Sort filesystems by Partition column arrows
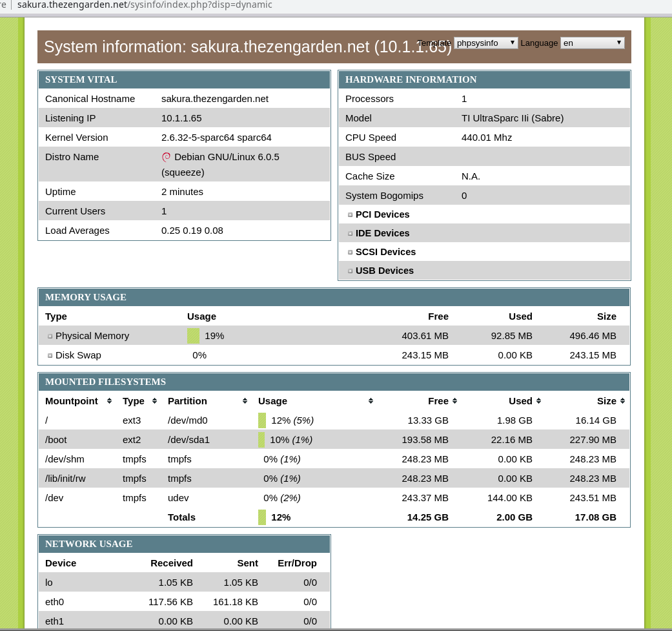672x631 pixels. pyautogui.click(x=245, y=401)
